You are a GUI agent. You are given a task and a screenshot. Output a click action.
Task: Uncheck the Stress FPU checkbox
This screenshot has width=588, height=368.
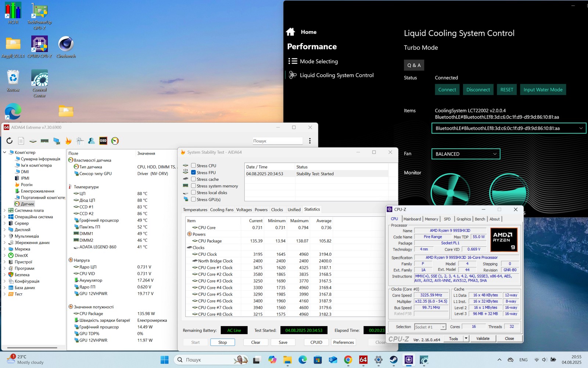pos(193,172)
